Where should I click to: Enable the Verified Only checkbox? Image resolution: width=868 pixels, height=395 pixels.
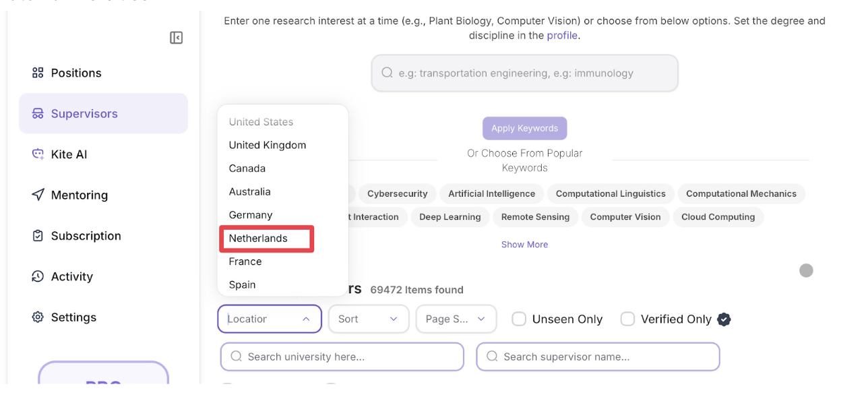[x=627, y=320]
